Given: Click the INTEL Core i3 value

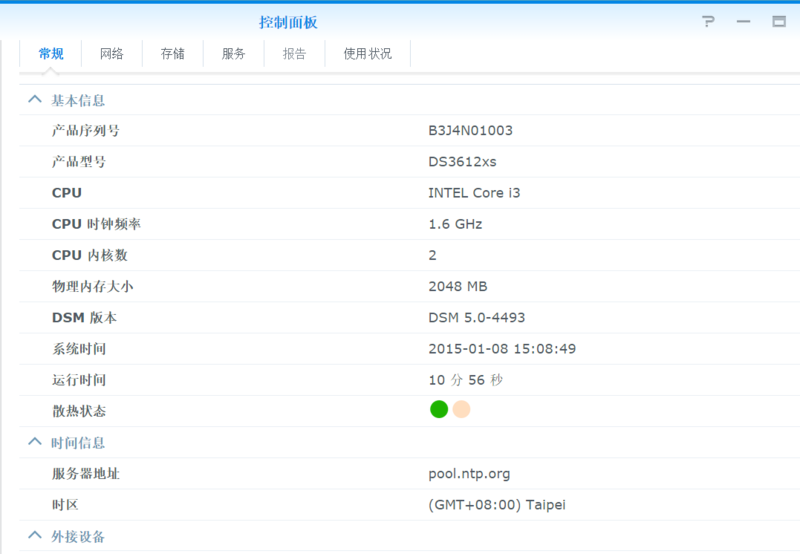Looking at the screenshot, I should click(x=474, y=193).
